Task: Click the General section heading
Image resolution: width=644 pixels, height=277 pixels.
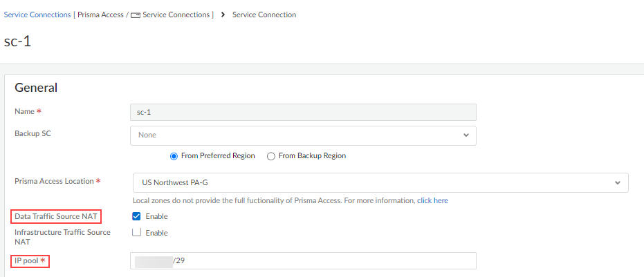Action: (36, 88)
